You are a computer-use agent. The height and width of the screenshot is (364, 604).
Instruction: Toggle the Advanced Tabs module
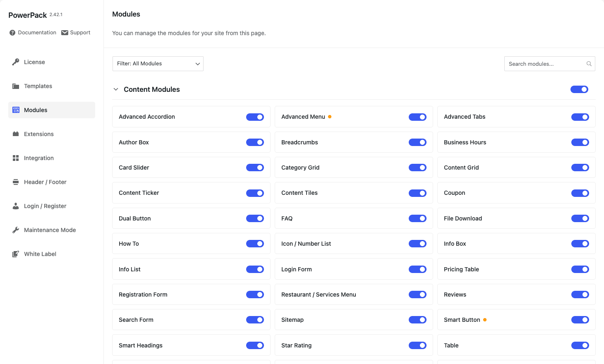(580, 117)
